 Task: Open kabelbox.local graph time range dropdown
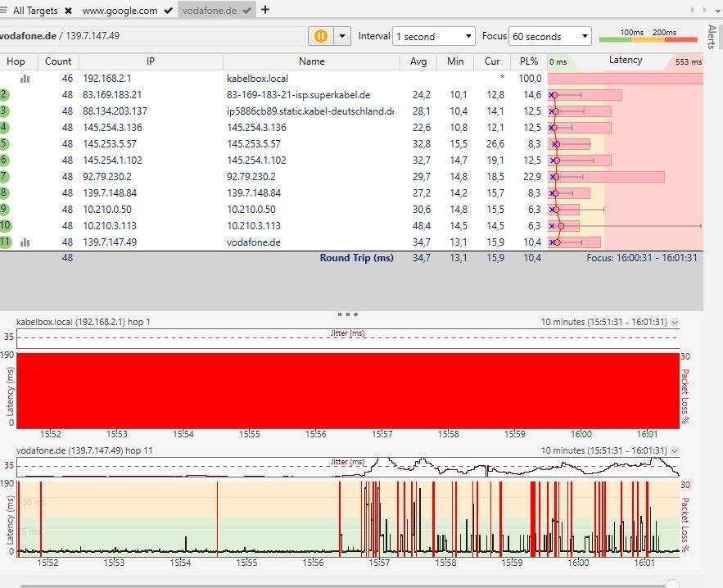point(675,323)
